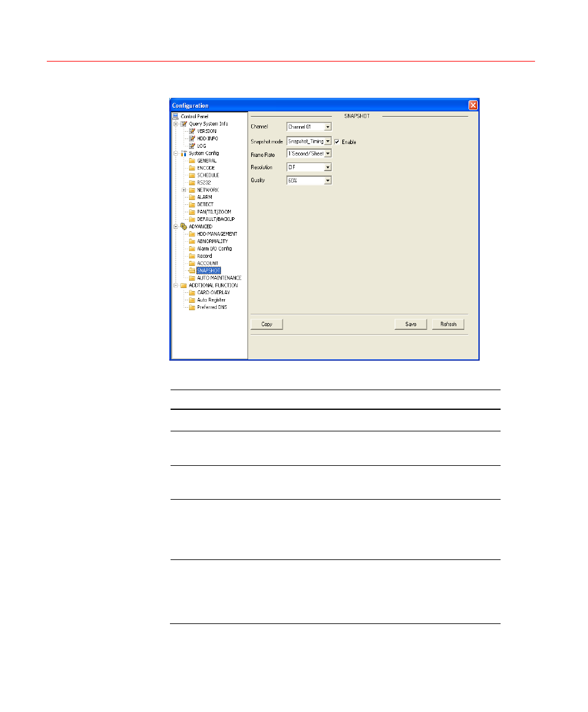The image size is (588, 712).
Task: Select the ACCOUNT tree label
Action: click(x=207, y=263)
